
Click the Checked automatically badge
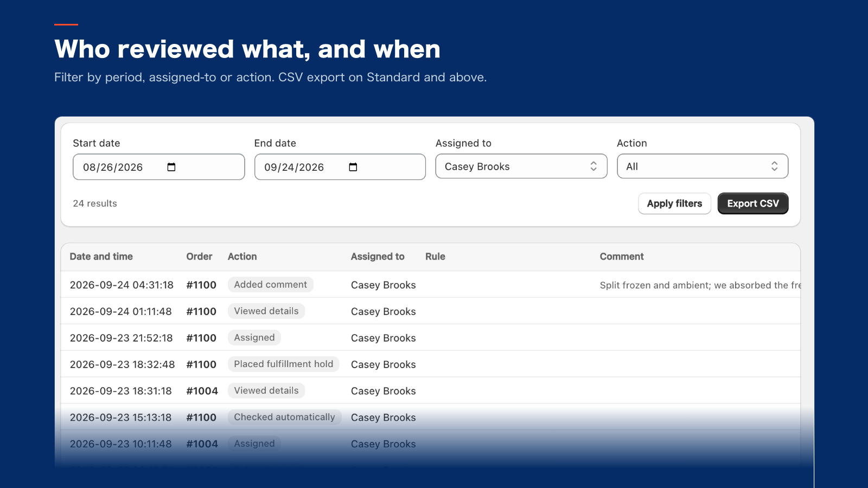[x=284, y=418]
